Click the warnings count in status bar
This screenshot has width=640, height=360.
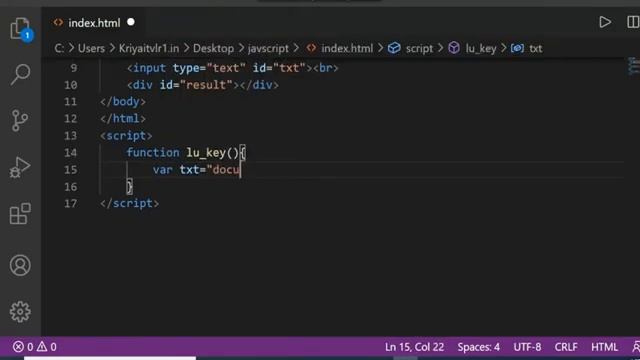[x=47, y=347]
